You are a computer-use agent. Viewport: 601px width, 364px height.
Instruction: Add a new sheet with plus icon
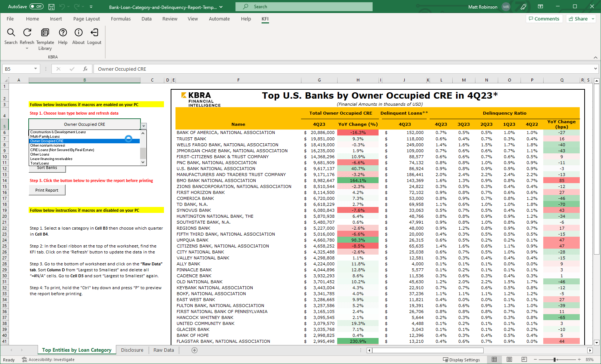194,350
